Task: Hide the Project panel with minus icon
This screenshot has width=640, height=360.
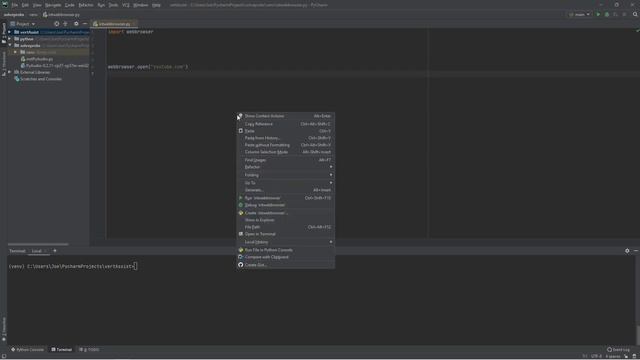Action: 85,24
